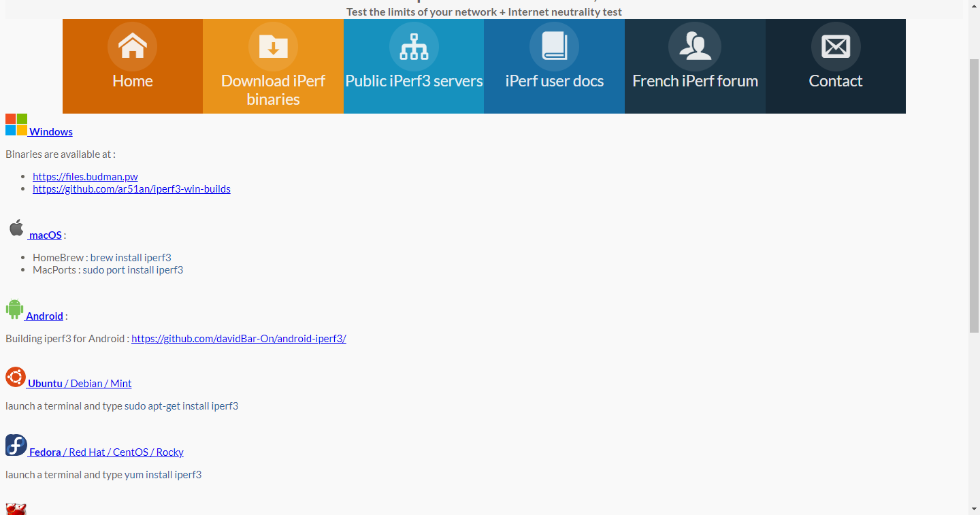
Task: Select 'MacPorts : sudo port install iperf3' line
Action: [108, 270]
